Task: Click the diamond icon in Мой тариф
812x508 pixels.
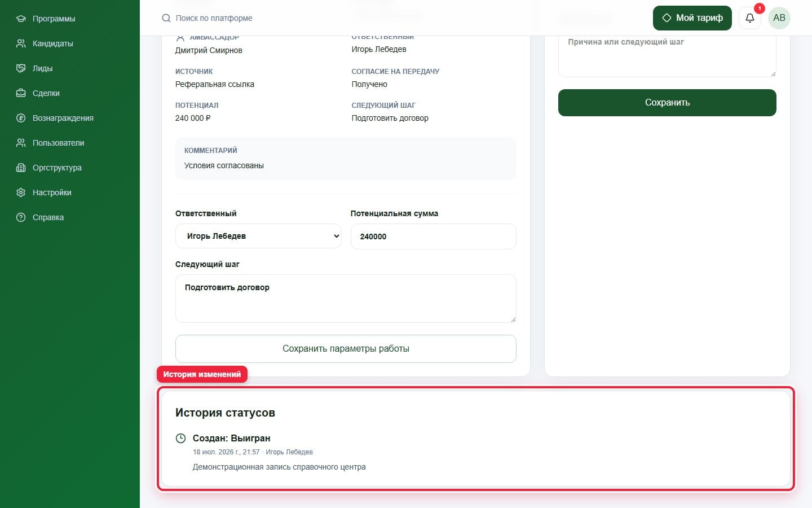Action: (667, 18)
